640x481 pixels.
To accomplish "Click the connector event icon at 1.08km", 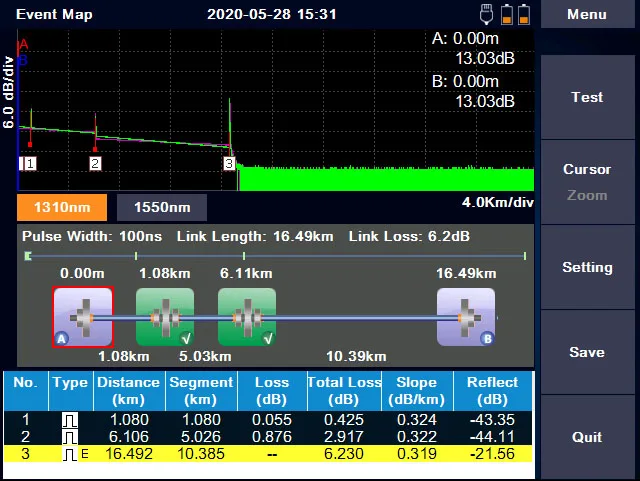I will (x=163, y=317).
